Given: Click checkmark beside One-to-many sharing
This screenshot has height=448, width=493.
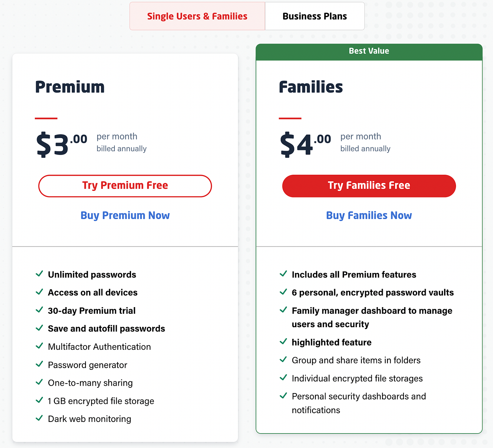Looking at the screenshot, I should click(x=39, y=382).
